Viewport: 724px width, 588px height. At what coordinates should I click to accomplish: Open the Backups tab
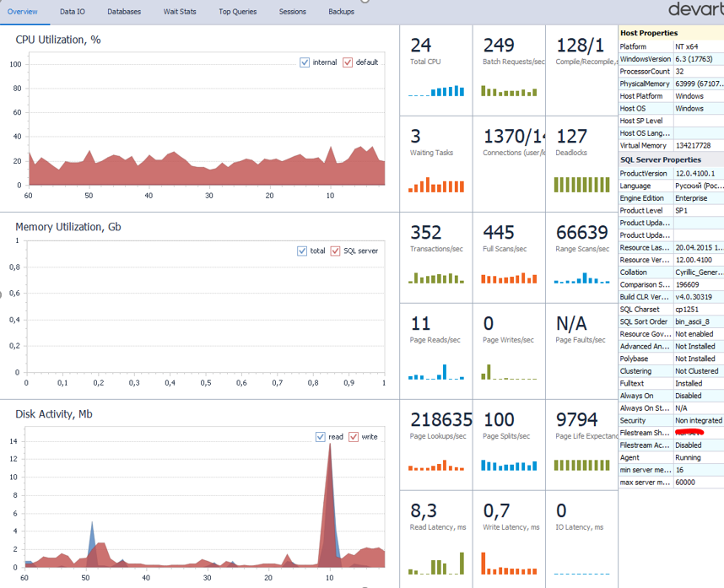pos(341,12)
